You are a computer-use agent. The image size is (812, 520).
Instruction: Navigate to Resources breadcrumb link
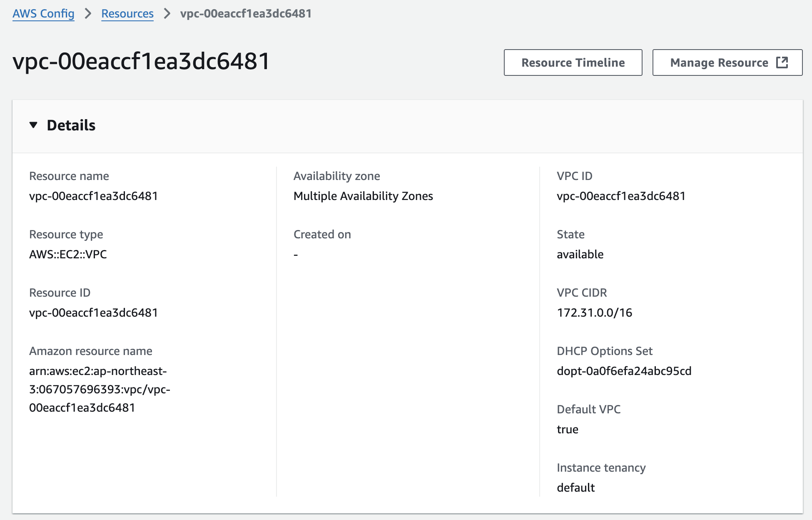pyautogui.click(x=127, y=13)
